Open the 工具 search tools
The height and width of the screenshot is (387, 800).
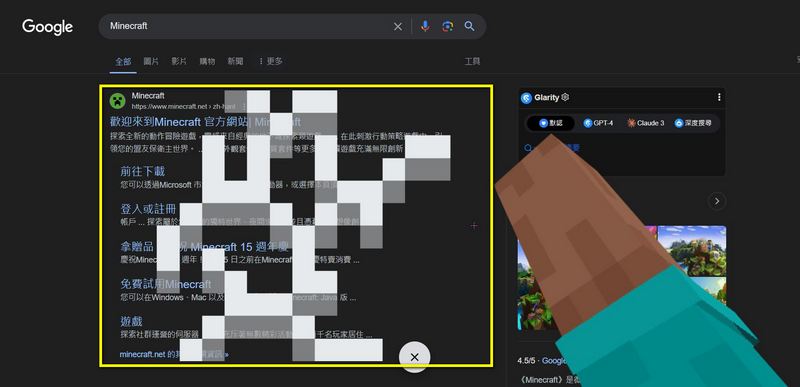pos(472,61)
